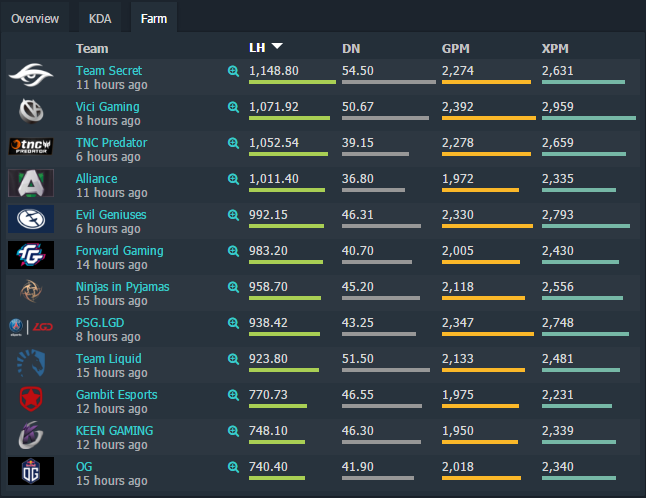The width and height of the screenshot is (646, 498).
Task: Toggle sort on the LH column header
Action: pyautogui.click(x=265, y=47)
